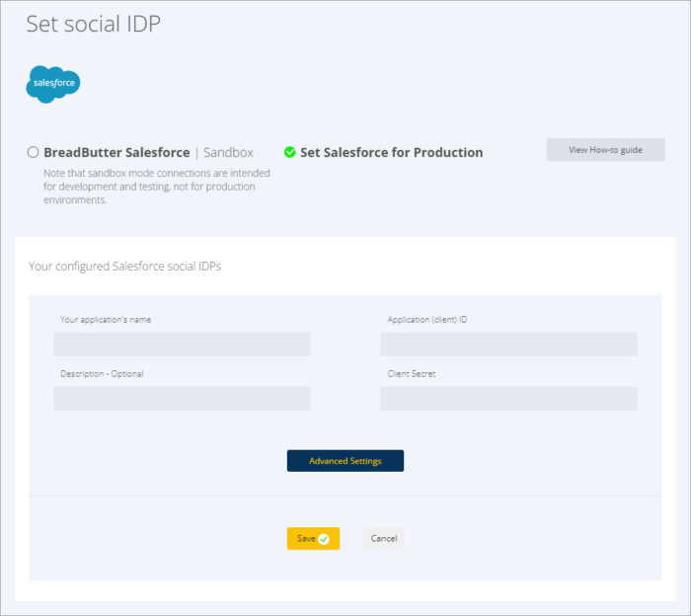691x616 pixels.
Task: Click the Set social IDP heading
Action: [94, 24]
